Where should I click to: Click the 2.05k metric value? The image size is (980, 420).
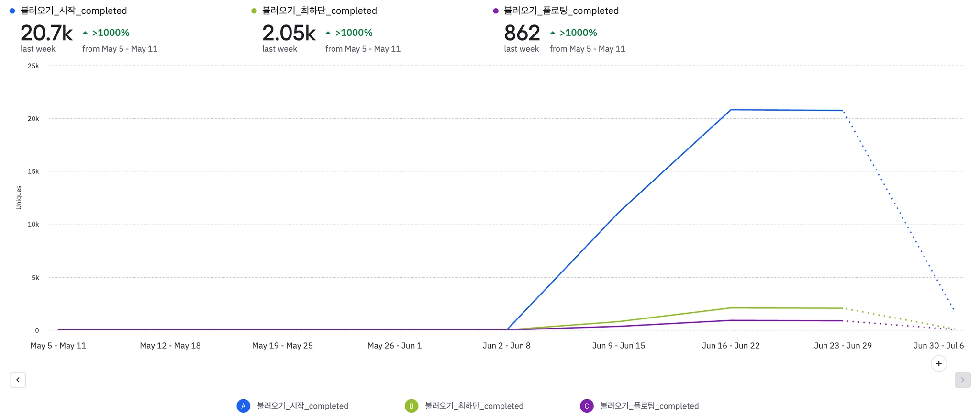(289, 33)
